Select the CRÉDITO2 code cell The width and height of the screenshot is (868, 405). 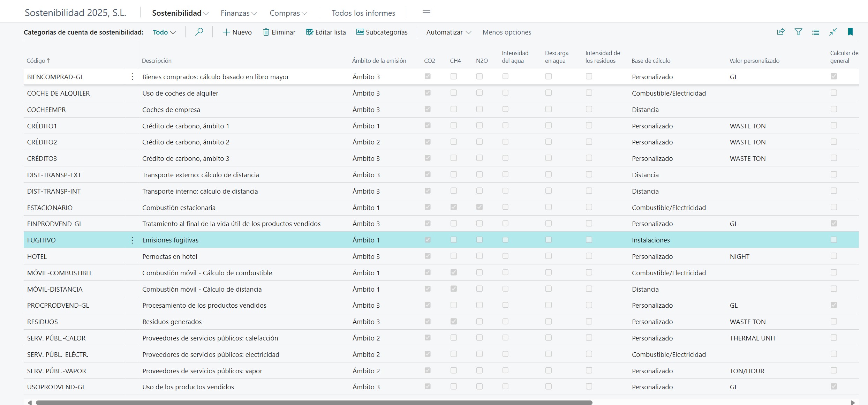point(42,142)
